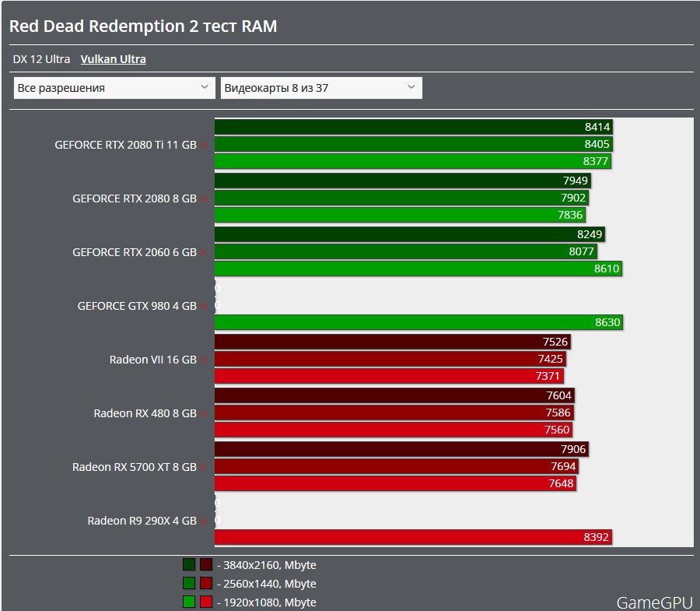
Task: Click the 8249 bar for RTX 2060
Action: tap(410, 234)
